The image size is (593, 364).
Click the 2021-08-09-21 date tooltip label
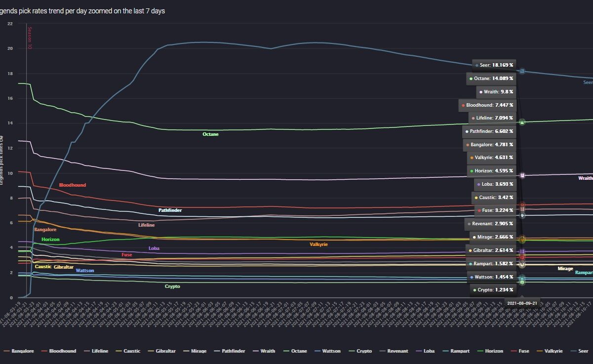[523, 303]
